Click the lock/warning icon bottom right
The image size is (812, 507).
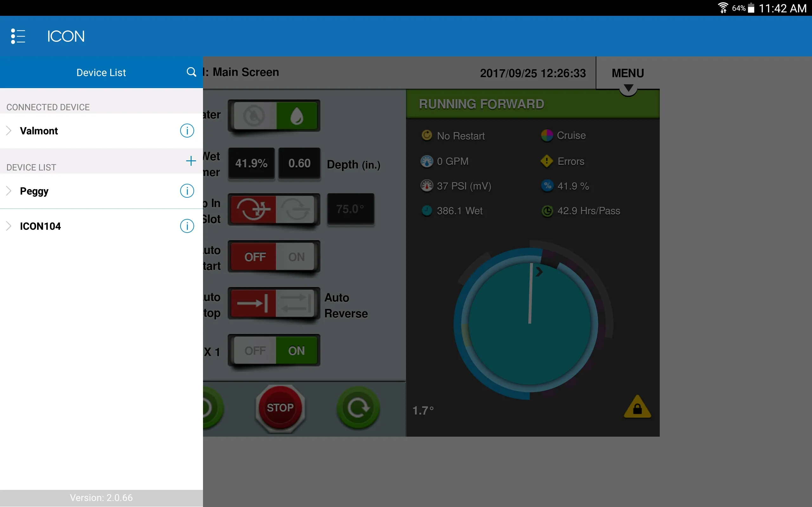[637, 409]
